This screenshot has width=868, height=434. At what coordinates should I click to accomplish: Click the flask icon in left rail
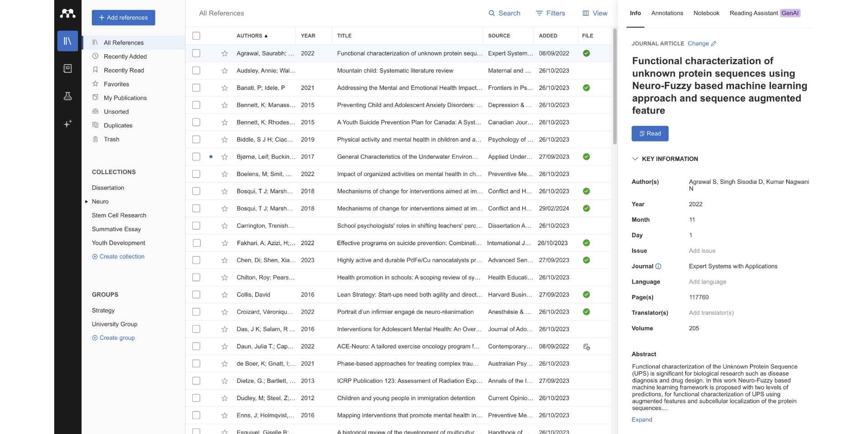(x=67, y=96)
